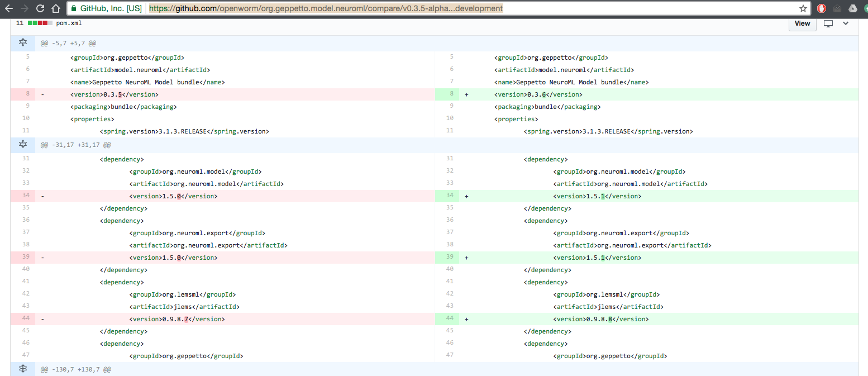
Task: Select removed line <version>0.3.5</version>
Action: [114, 94]
